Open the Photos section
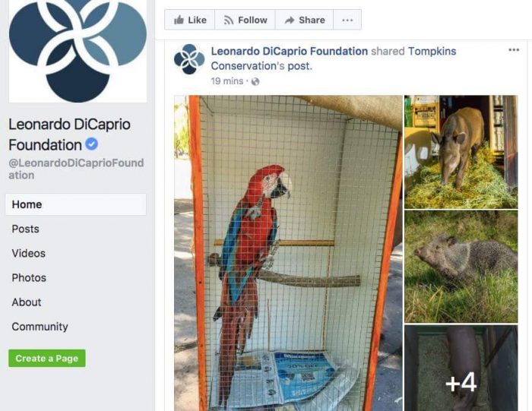Screen dimensions: 532x411 (x=29, y=278)
